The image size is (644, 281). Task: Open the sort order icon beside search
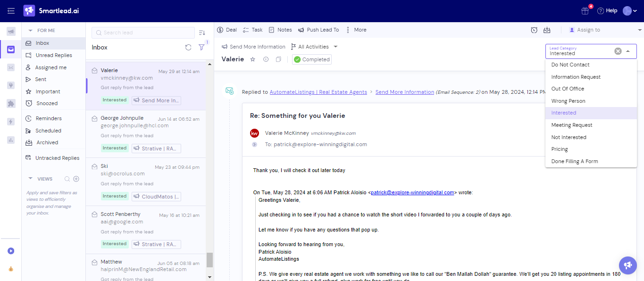click(202, 33)
